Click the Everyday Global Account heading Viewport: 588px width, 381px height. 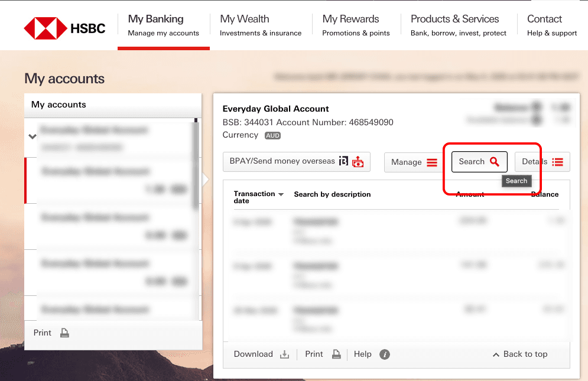coord(275,109)
